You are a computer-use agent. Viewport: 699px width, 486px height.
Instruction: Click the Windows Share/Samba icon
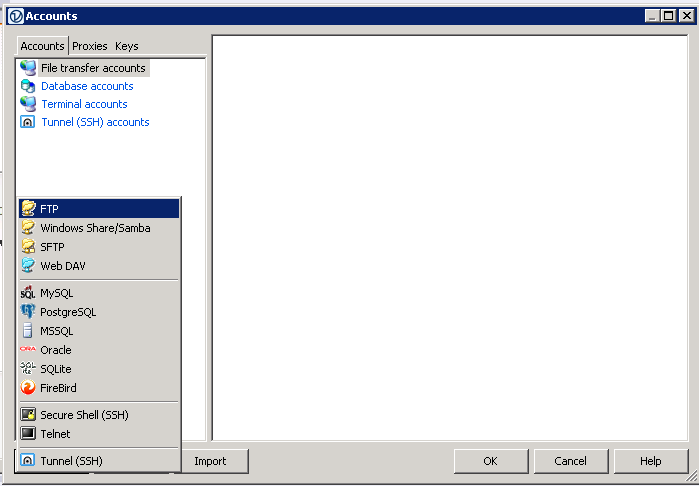[28, 228]
